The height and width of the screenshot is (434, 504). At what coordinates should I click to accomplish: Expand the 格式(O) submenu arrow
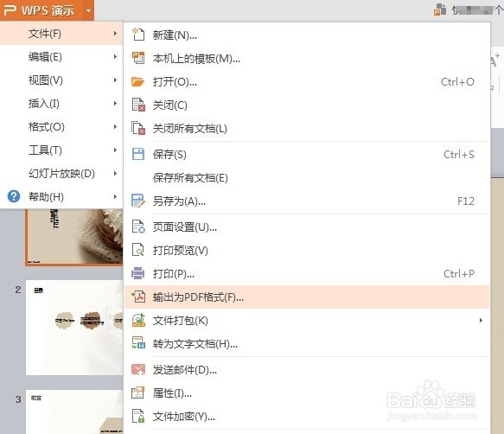pos(115,127)
